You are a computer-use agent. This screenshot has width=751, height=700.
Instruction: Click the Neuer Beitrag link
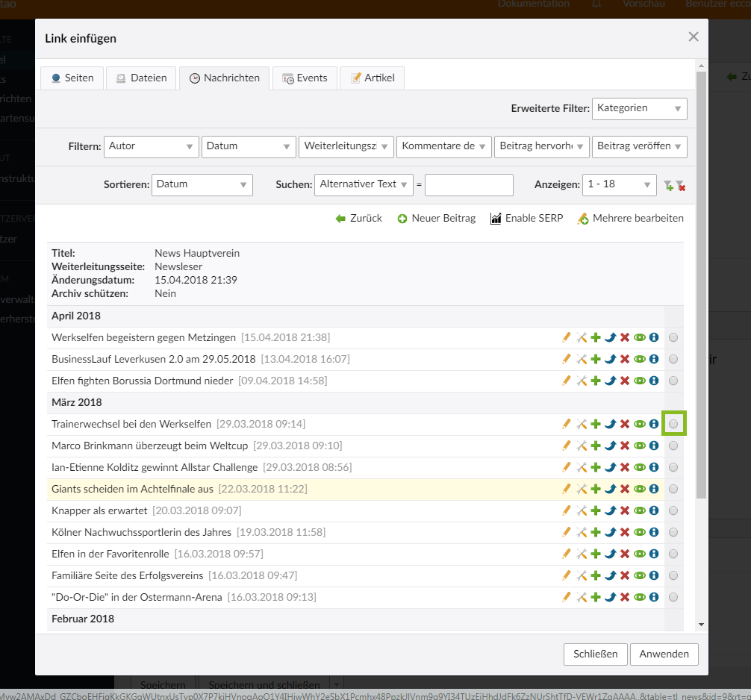[x=437, y=219]
